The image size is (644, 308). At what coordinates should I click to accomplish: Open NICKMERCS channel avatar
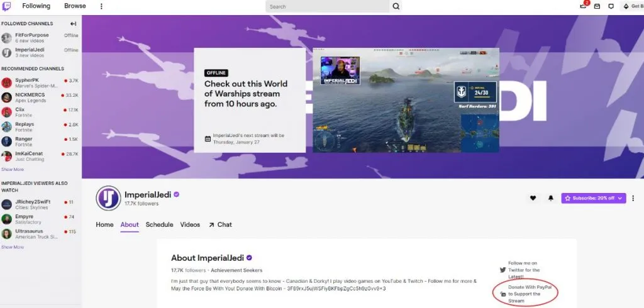(x=6, y=97)
